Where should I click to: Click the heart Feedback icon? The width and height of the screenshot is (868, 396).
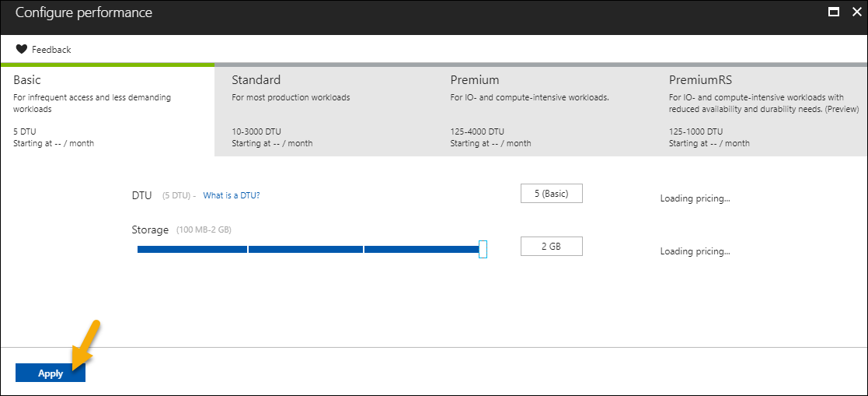(x=22, y=49)
